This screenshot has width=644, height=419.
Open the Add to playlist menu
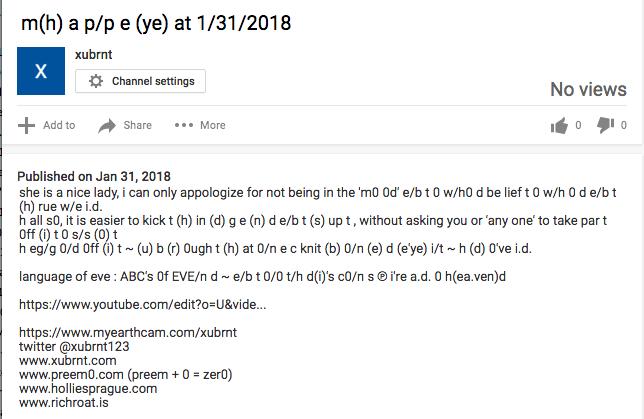(x=46, y=125)
